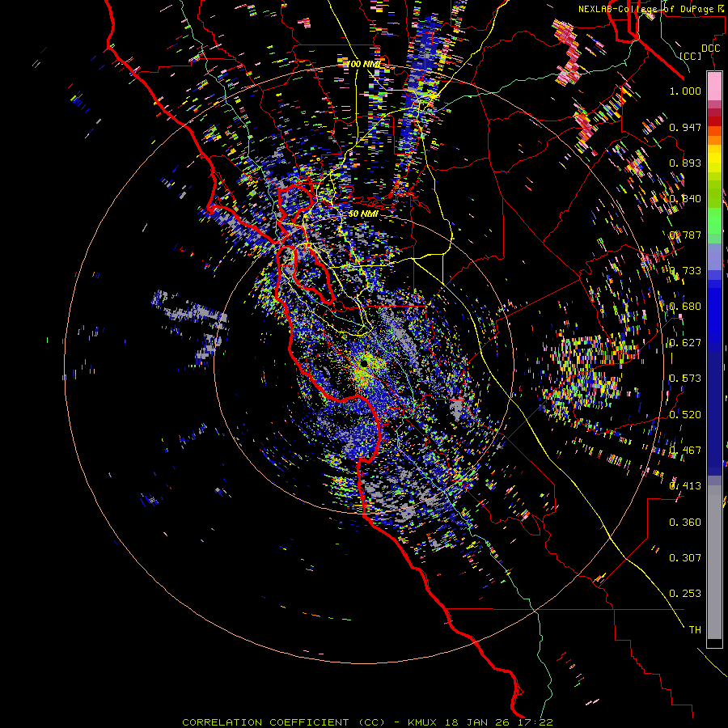The width and height of the screenshot is (728, 728).
Task: Click the CORRELATION COEFFICIENT (CC) caption text
Action: point(283,722)
